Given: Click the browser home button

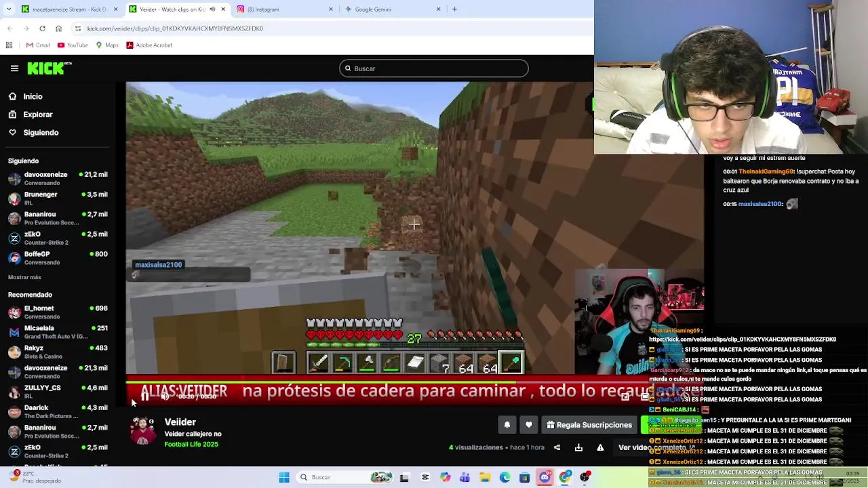Looking at the screenshot, I should click(58, 28).
